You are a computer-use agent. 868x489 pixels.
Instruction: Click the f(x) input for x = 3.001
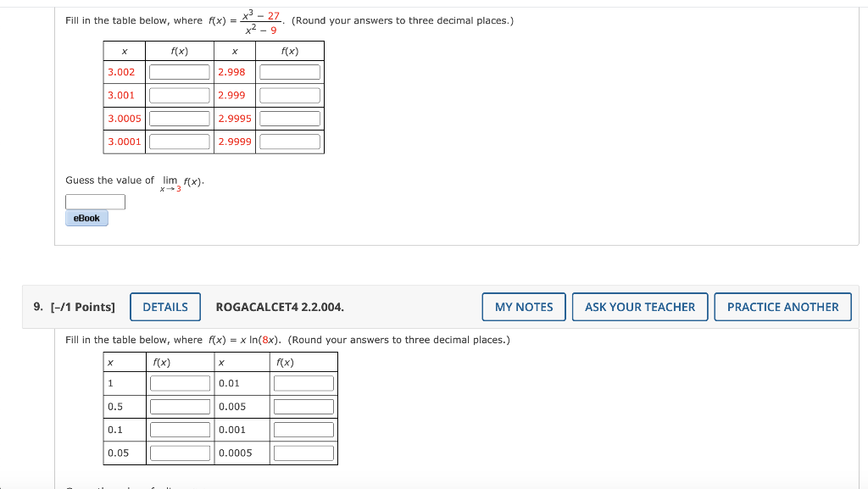click(179, 95)
